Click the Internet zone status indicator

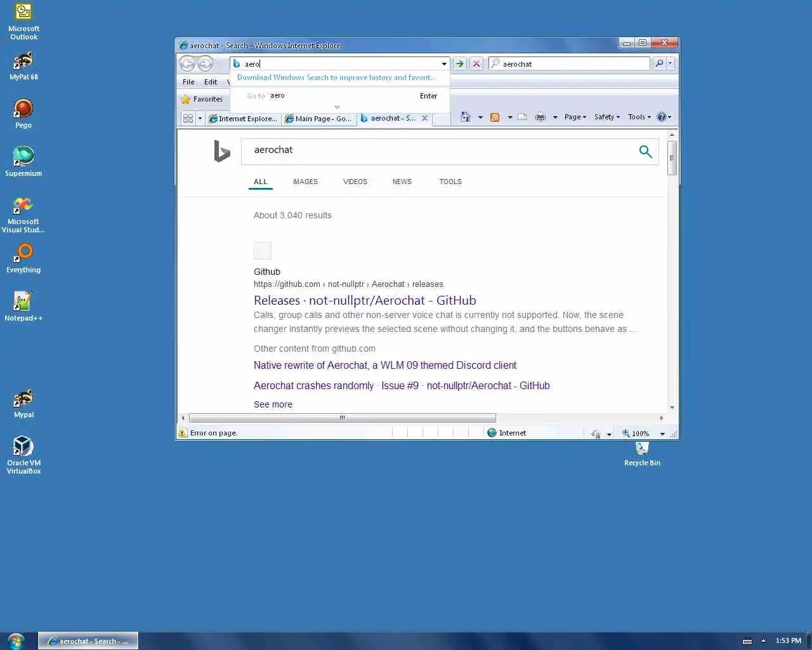pyautogui.click(x=506, y=433)
